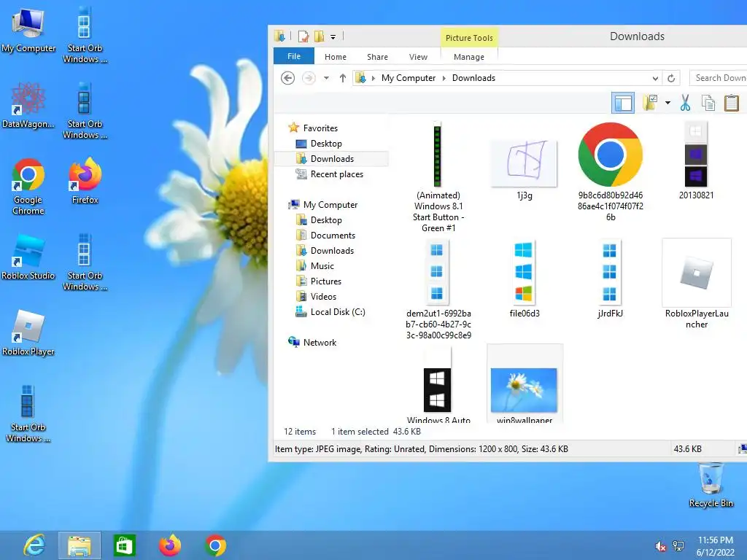Select the Animated Windows 8.1 Start Button file
This screenshot has height=560, width=747.
[438, 176]
